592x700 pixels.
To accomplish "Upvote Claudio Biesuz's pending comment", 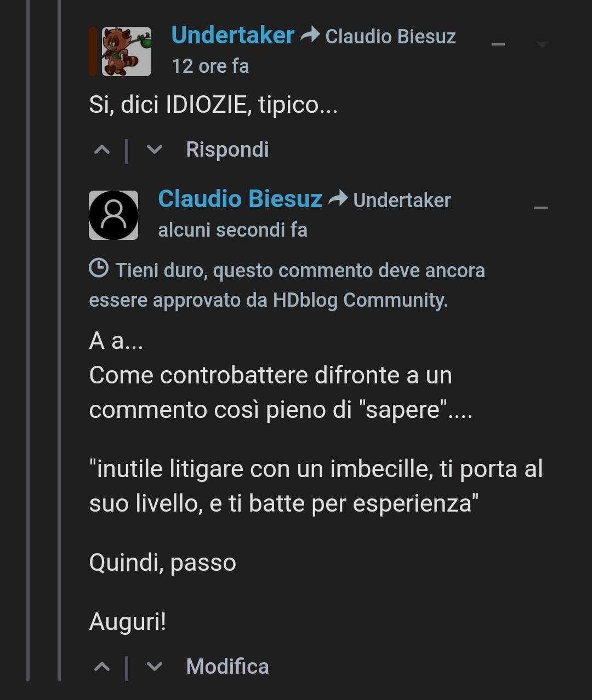I will tap(102, 667).
